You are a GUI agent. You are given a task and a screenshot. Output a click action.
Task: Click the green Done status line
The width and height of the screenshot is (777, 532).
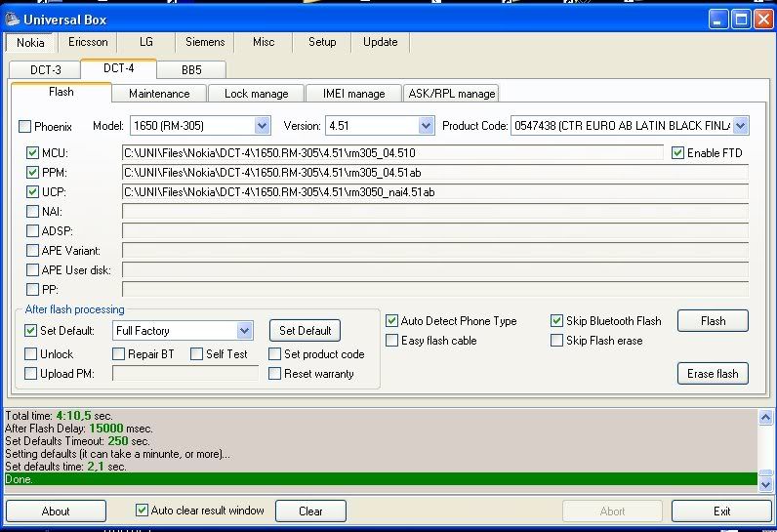point(381,479)
